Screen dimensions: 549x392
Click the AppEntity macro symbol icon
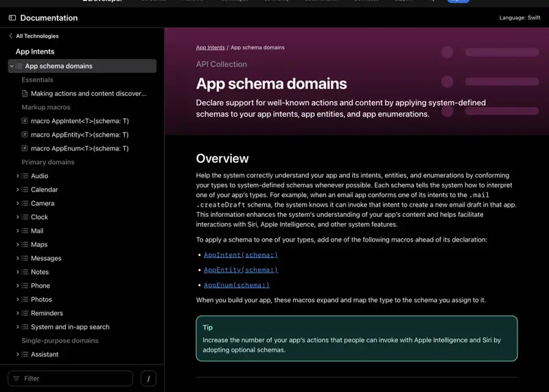coord(25,135)
